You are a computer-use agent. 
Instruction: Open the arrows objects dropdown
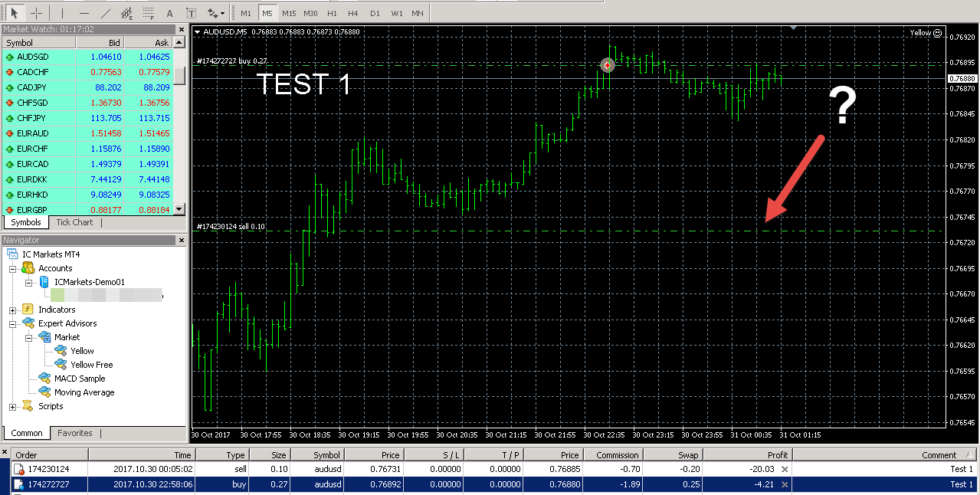point(217,13)
